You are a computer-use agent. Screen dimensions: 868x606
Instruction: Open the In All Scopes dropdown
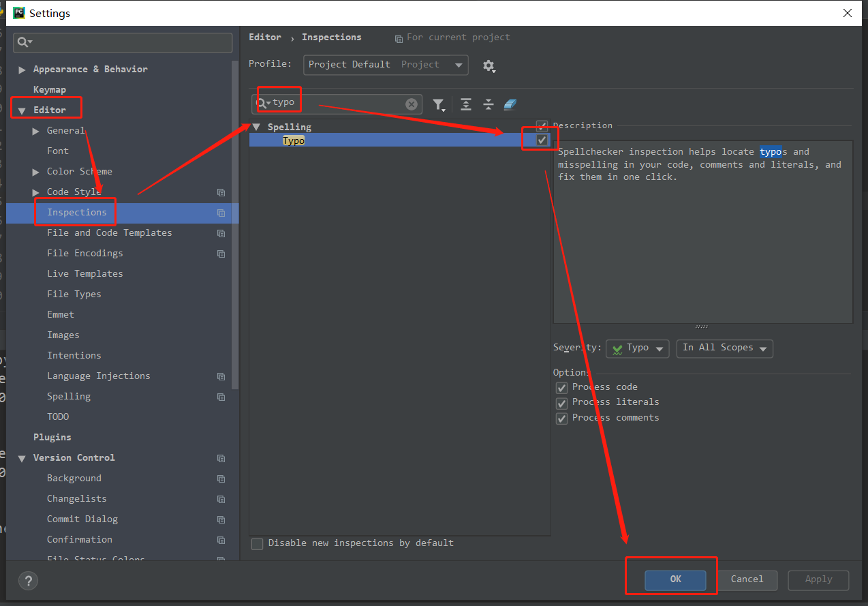724,348
